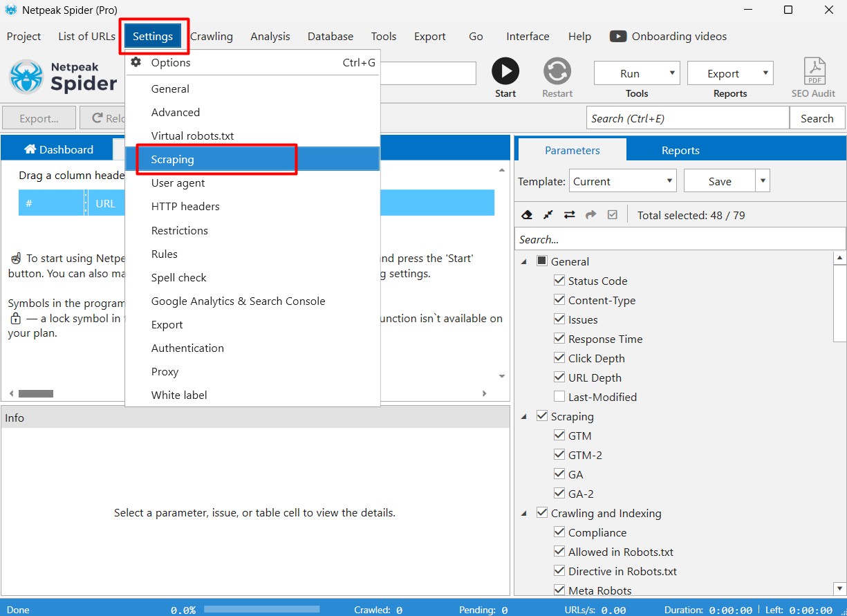
Task: Open the Database menu
Action: point(331,37)
